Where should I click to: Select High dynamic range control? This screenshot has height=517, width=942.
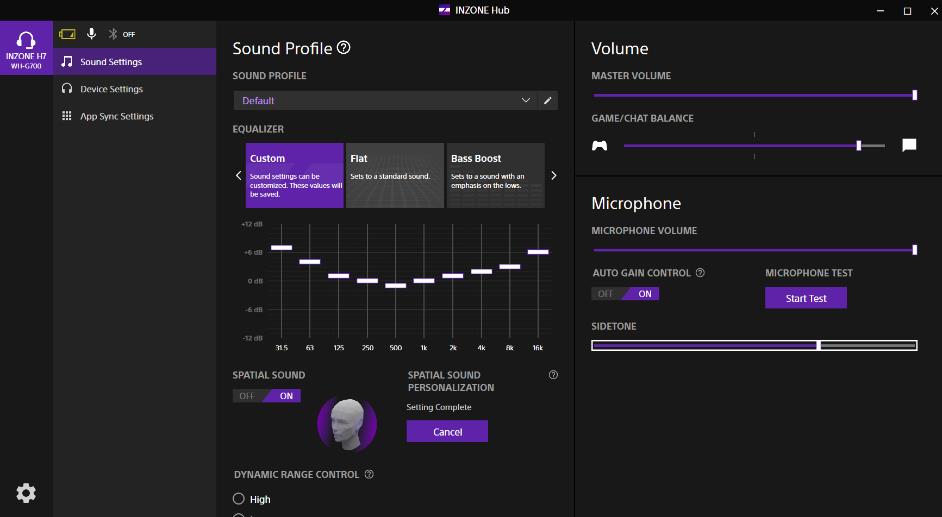pos(239,499)
